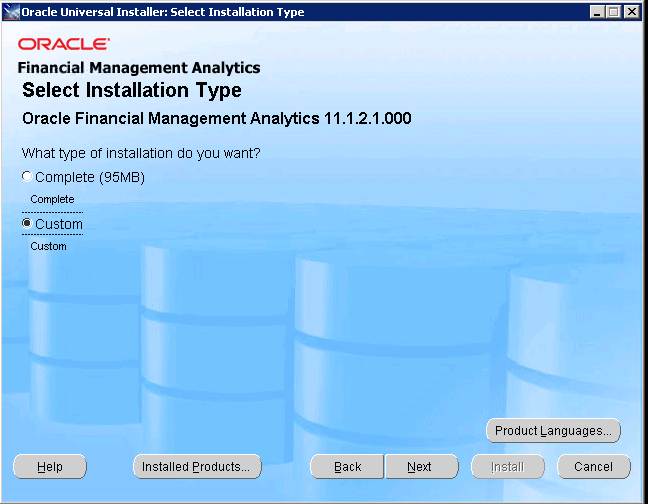Click the "Select Installation Type" heading
The image size is (648, 504).
132,90
